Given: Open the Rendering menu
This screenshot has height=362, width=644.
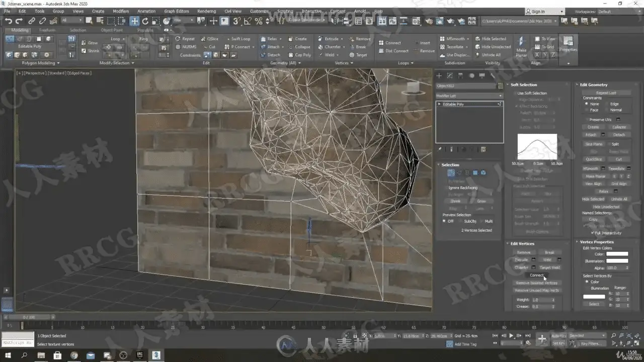Looking at the screenshot, I should (206, 11).
